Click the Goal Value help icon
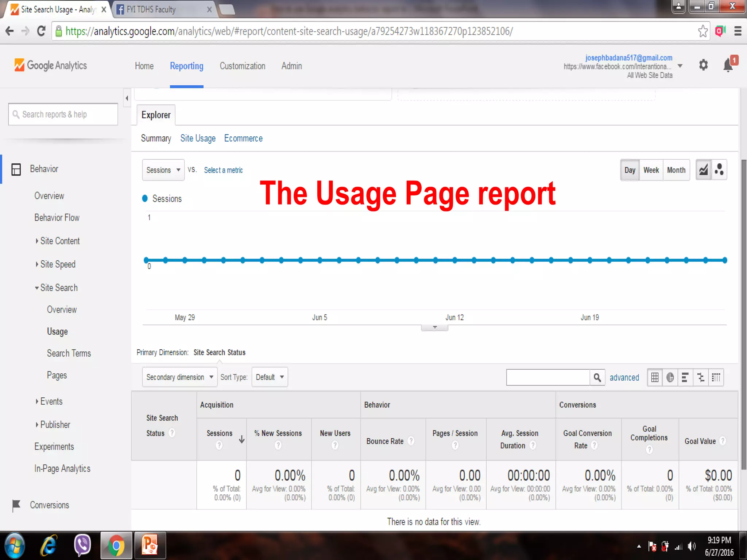Screen dimensions: 747x560 pos(723,441)
